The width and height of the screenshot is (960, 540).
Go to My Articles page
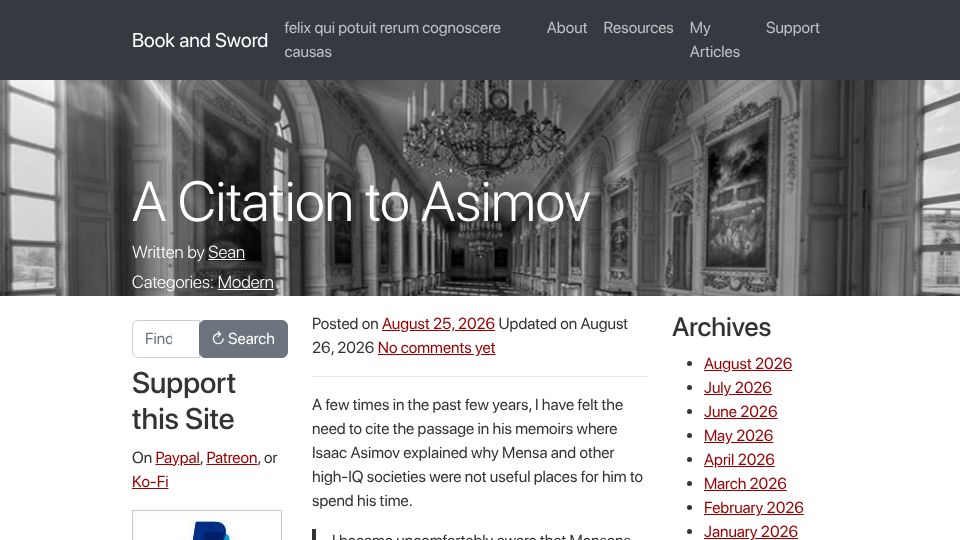click(714, 40)
